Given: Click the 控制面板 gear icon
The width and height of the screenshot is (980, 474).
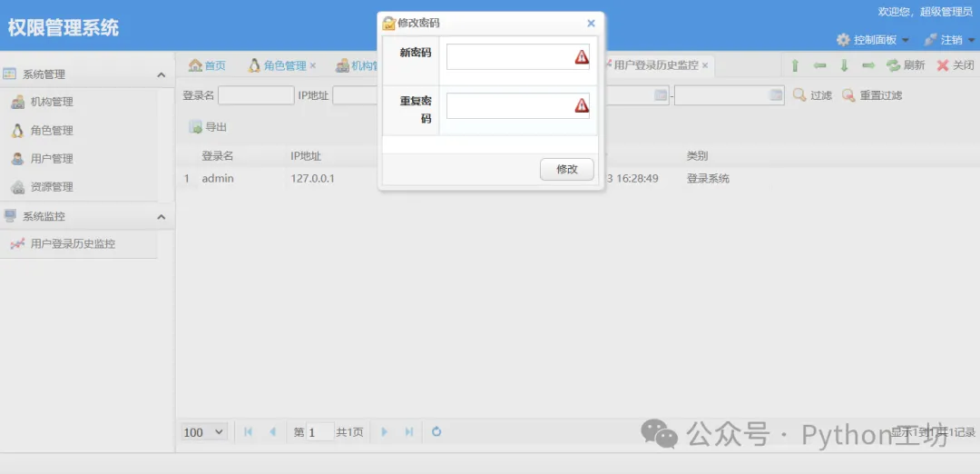Looking at the screenshot, I should pyautogui.click(x=843, y=39).
